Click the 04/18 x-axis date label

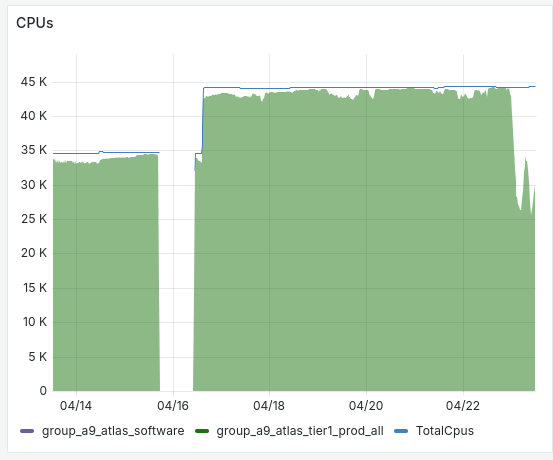click(269, 406)
